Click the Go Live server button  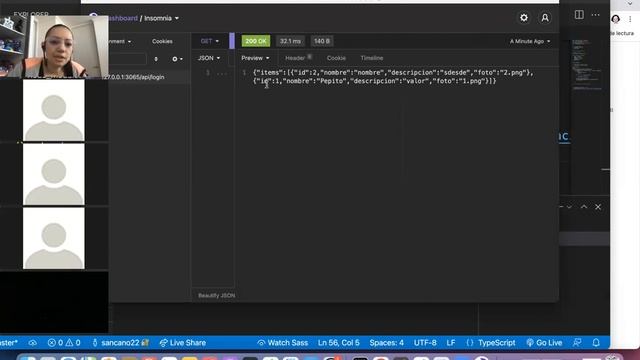point(544,343)
